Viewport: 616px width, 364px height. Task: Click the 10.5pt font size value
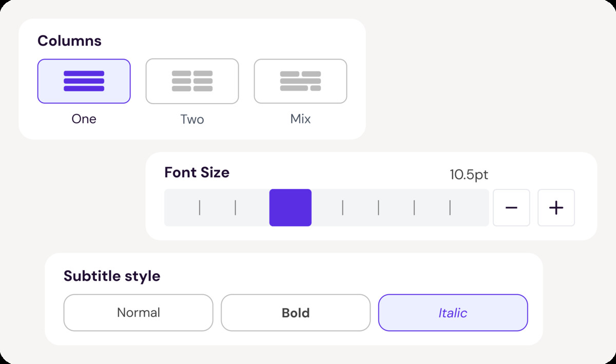pos(469,175)
